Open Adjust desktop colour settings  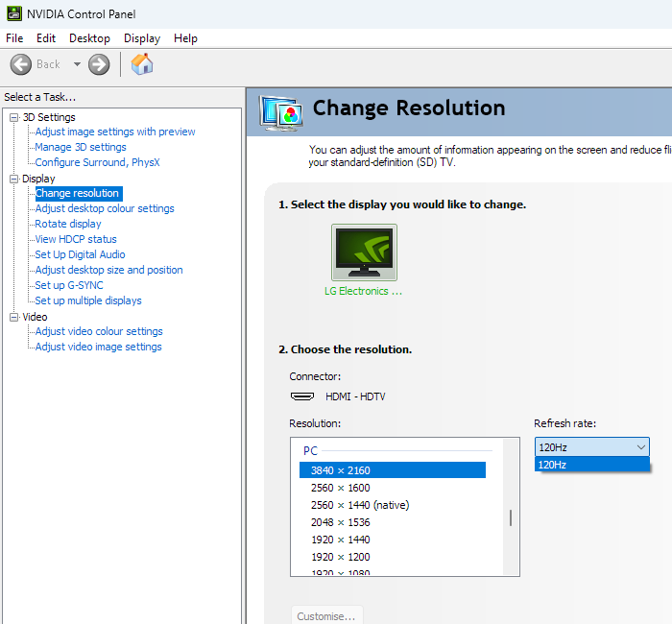[105, 208]
